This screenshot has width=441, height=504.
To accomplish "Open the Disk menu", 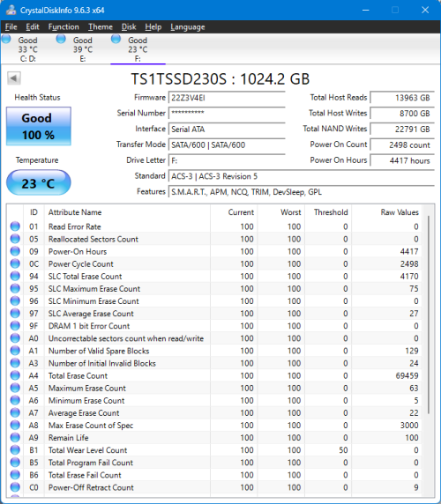I will pyautogui.click(x=129, y=27).
